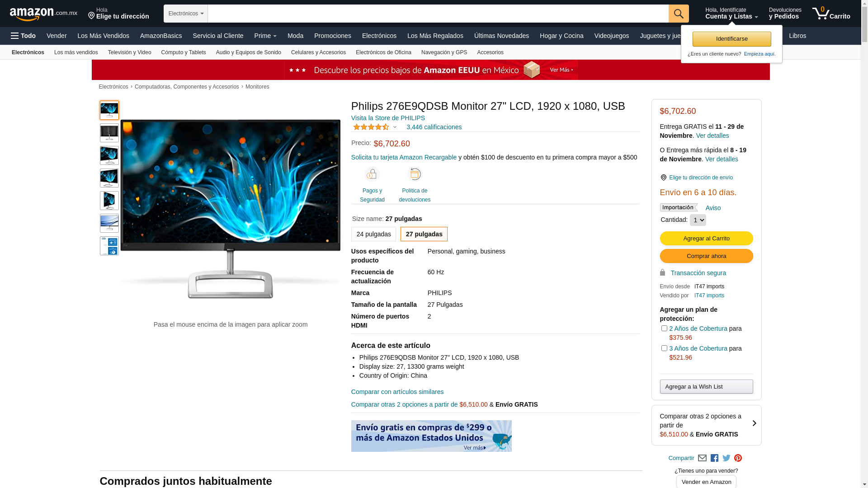
Task: Expand the star rating breakdown chevron
Action: point(395,127)
